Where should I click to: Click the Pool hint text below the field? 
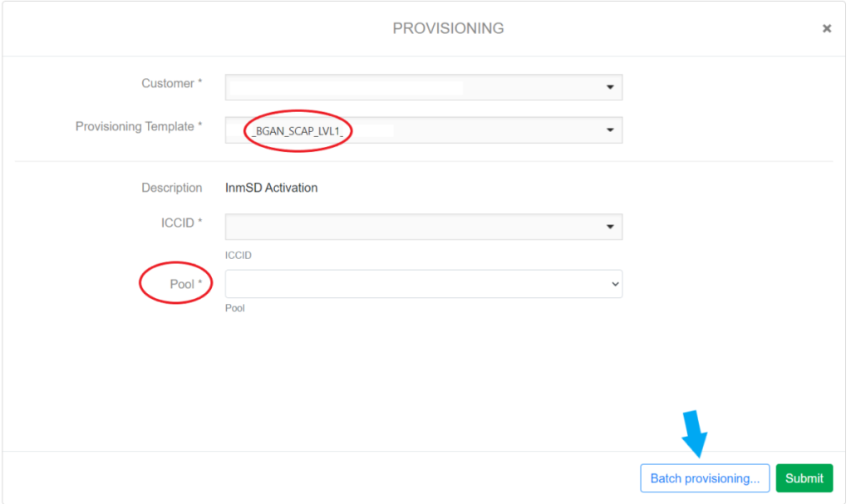coord(235,308)
